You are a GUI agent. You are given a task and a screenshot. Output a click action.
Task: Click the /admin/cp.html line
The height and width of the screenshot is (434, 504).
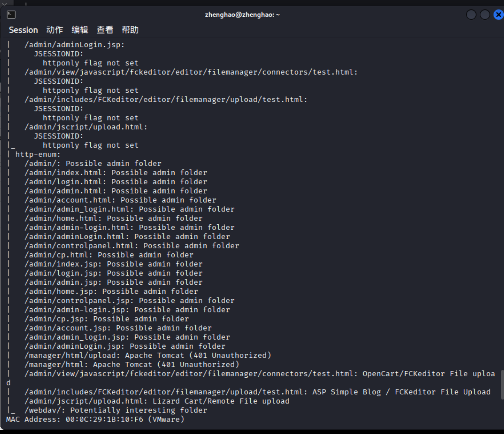pos(109,255)
